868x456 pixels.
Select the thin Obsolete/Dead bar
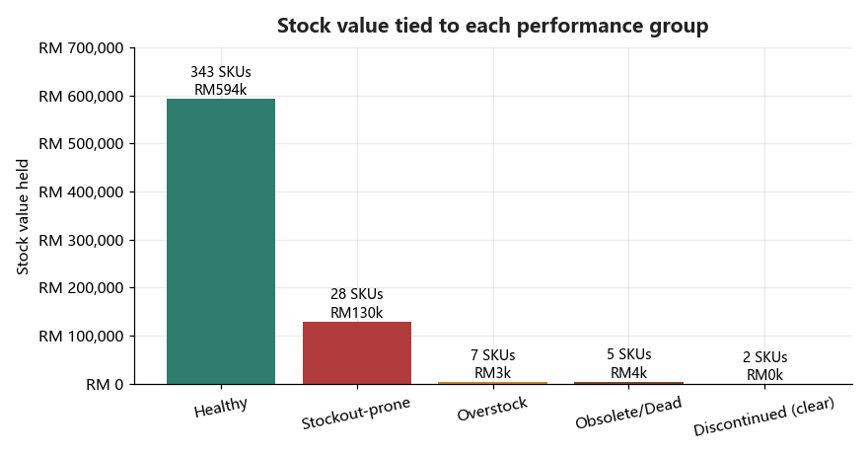(629, 383)
